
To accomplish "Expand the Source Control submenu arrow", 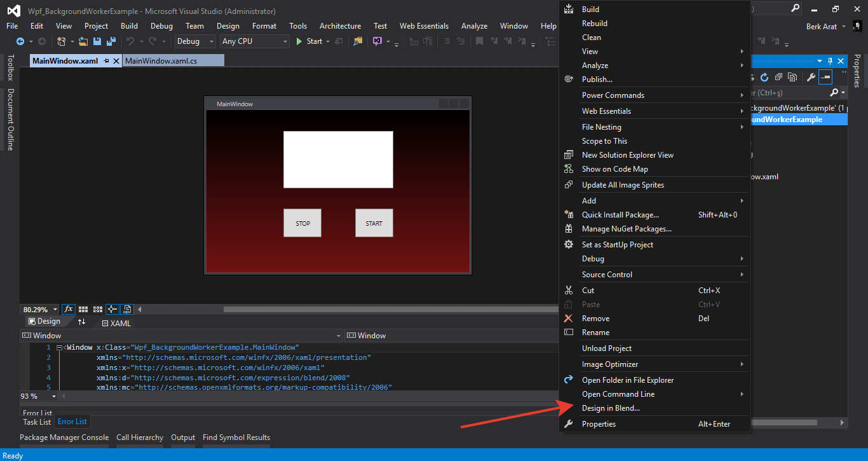I will tap(742, 275).
